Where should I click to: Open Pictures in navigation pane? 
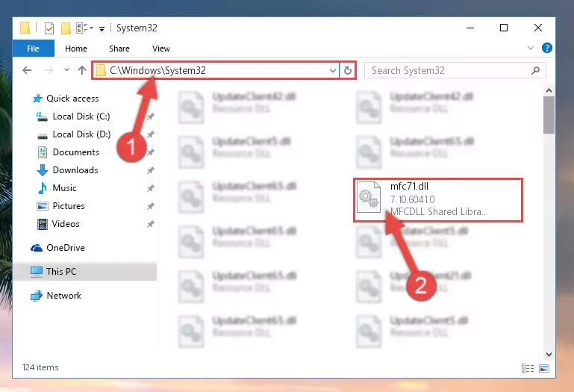(x=69, y=206)
